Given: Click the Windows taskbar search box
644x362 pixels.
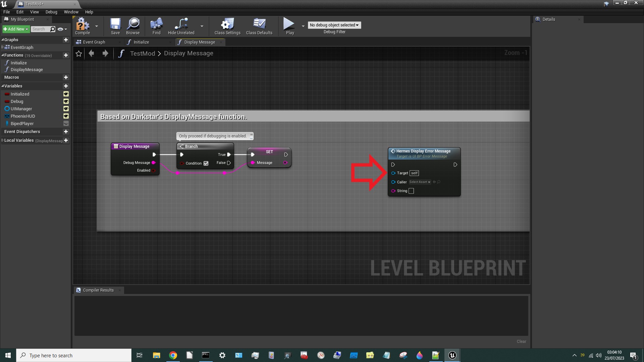Looking at the screenshot, I should [x=74, y=355].
